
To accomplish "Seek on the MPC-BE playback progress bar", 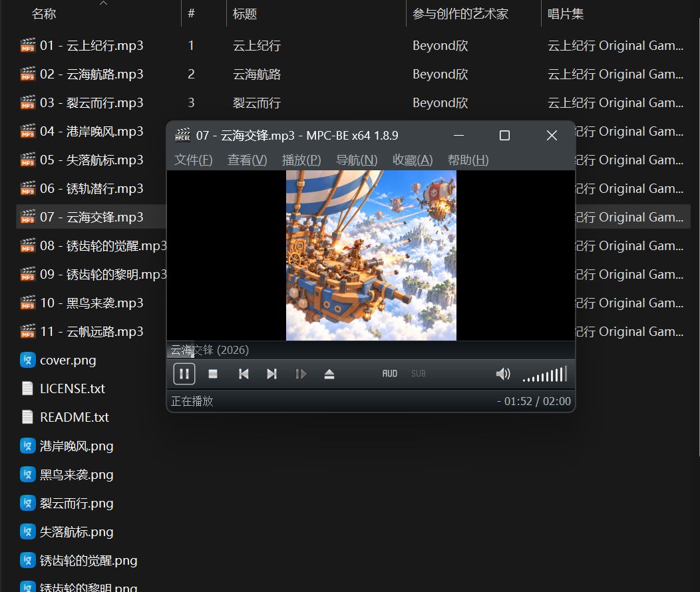I will coord(371,350).
